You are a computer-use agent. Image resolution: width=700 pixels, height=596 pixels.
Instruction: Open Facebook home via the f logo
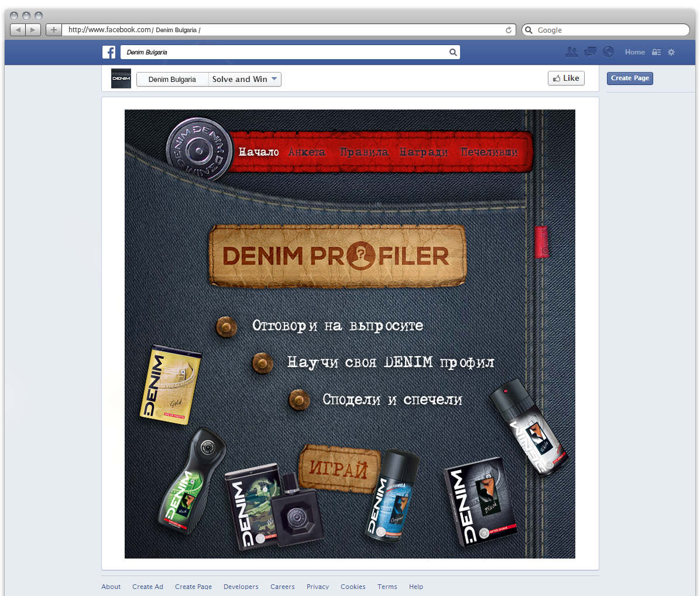pyautogui.click(x=109, y=52)
